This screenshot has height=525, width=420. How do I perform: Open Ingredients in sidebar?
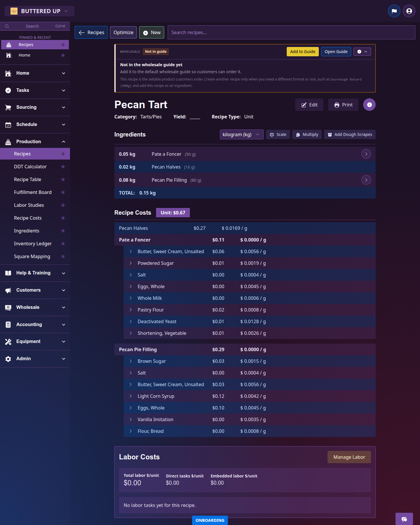pyautogui.click(x=27, y=231)
